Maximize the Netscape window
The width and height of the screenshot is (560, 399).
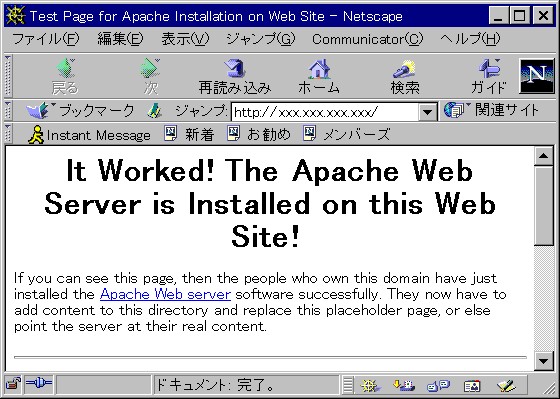519,16
